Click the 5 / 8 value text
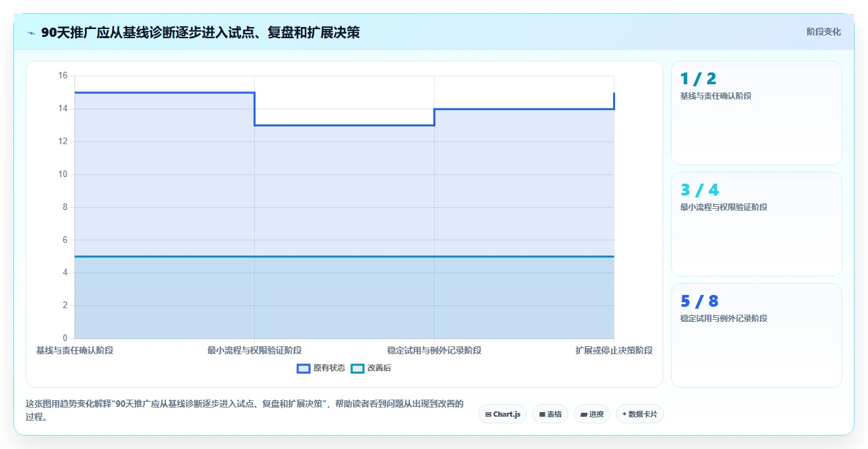This screenshot has width=868, height=449. 699,302
